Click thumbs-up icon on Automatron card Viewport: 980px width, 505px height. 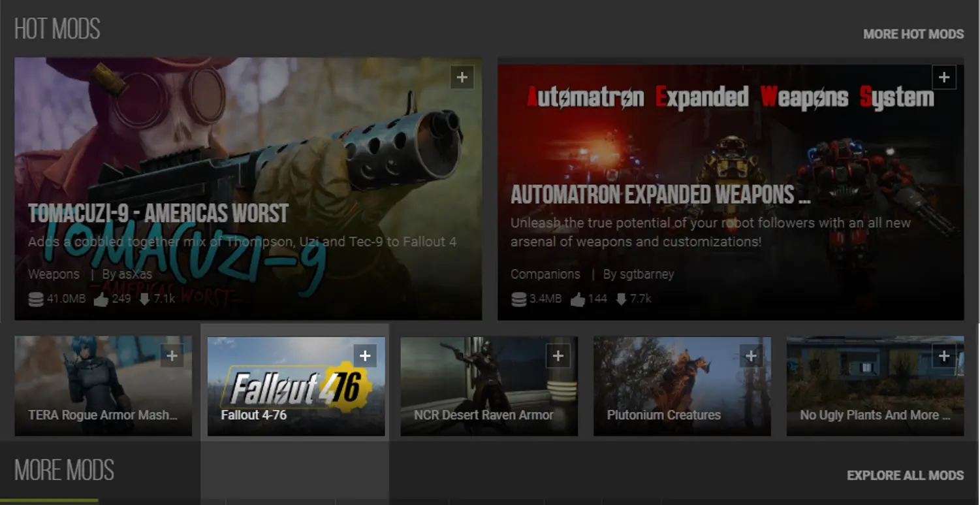578,300
